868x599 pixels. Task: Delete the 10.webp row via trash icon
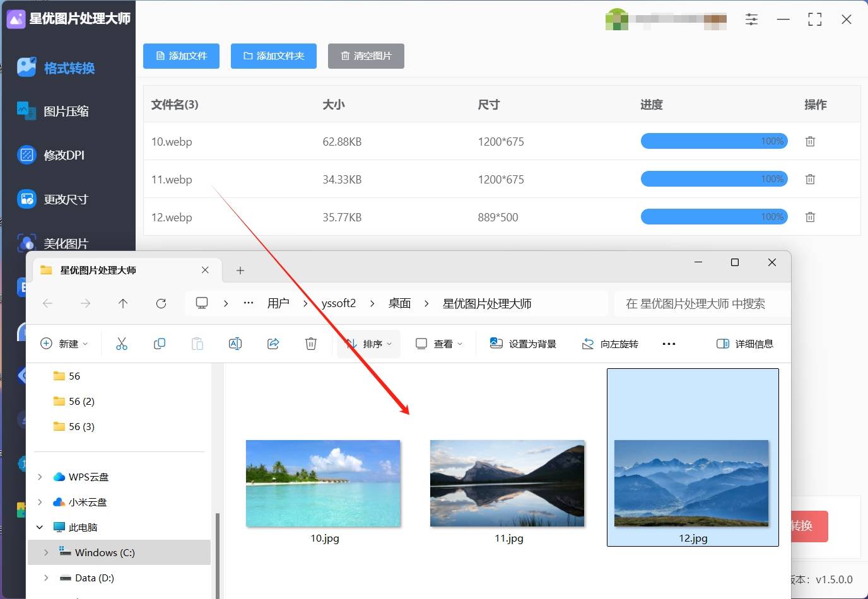coord(810,141)
